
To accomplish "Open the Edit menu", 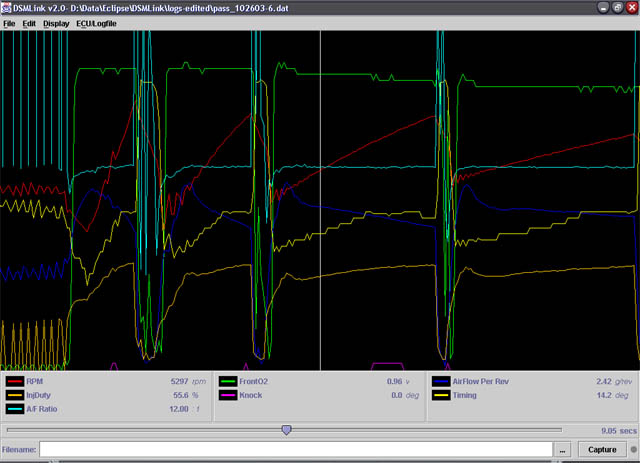I will (29, 22).
